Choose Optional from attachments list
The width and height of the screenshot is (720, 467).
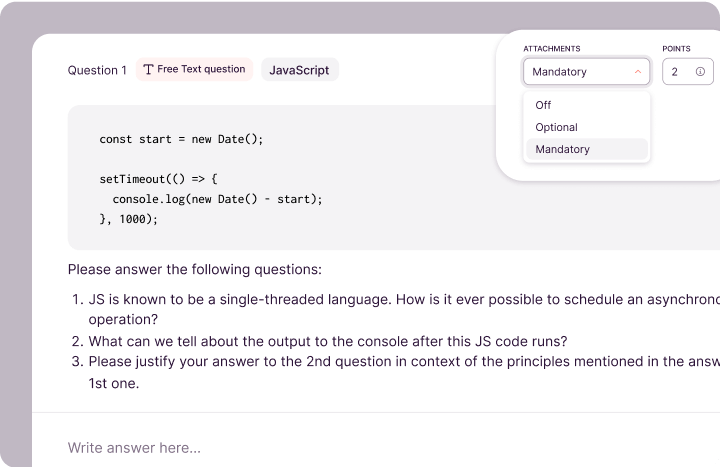pyautogui.click(x=556, y=127)
